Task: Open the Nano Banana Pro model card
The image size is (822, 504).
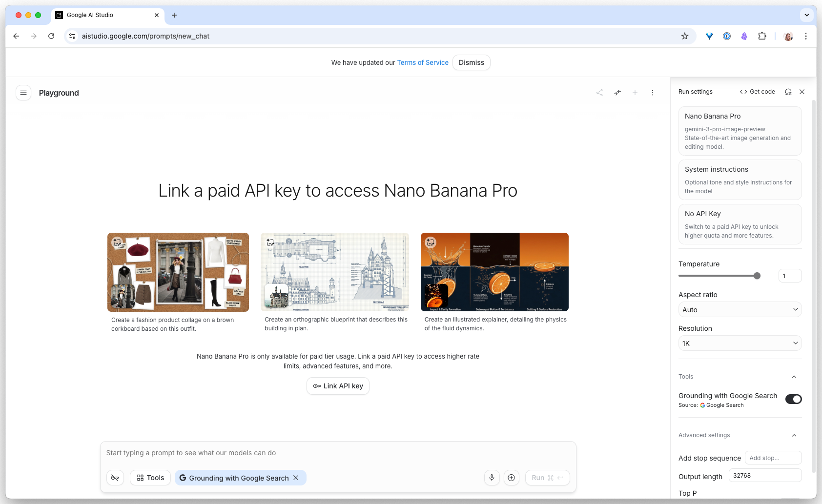Action: click(740, 131)
